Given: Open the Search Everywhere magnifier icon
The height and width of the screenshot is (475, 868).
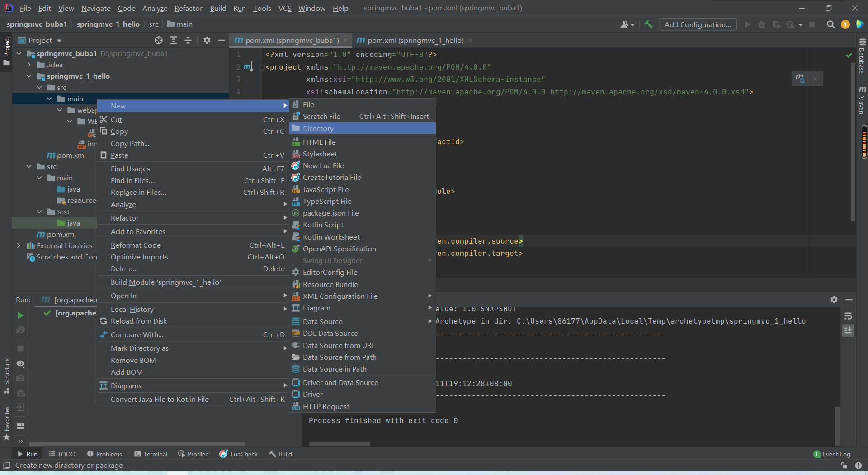Looking at the screenshot, I should 830,24.
